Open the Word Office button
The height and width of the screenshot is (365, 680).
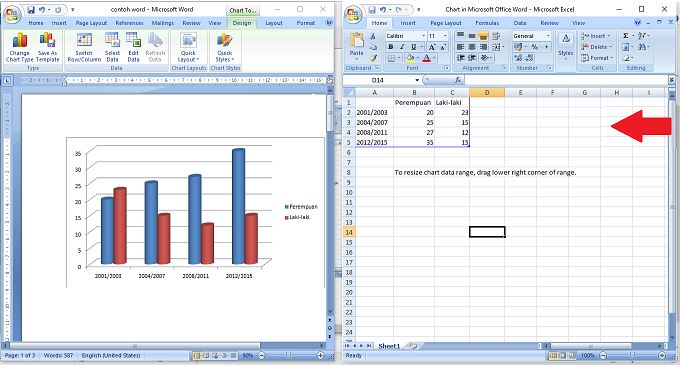12,14
